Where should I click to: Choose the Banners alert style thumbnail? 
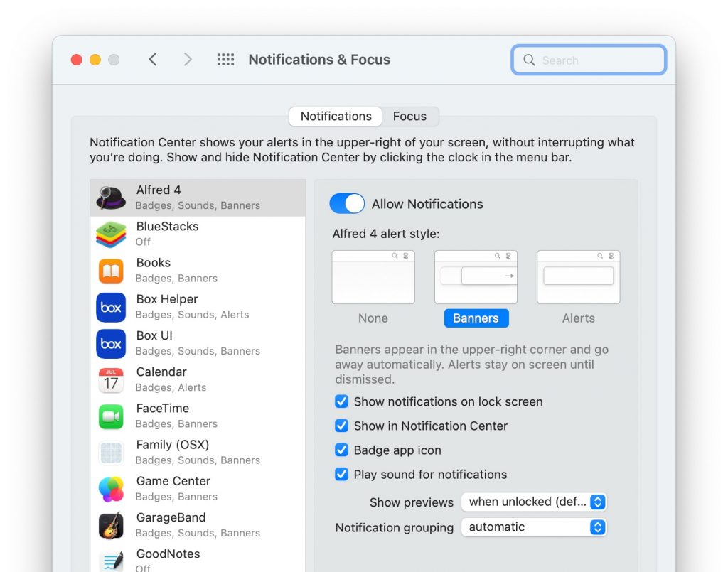tap(476, 277)
